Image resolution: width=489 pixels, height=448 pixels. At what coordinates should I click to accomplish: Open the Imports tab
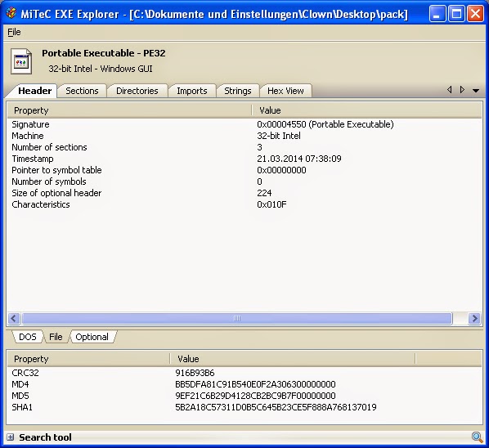pyautogui.click(x=192, y=91)
